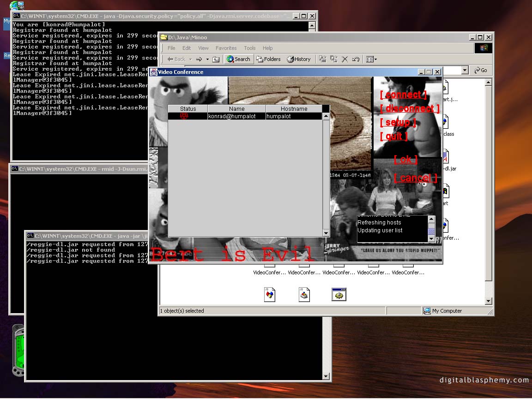Image resolution: width=532 pixels, height=399 pixels.
Task: Click the [disconnect] link in Video Conference
Action: (x=410, y=109)
